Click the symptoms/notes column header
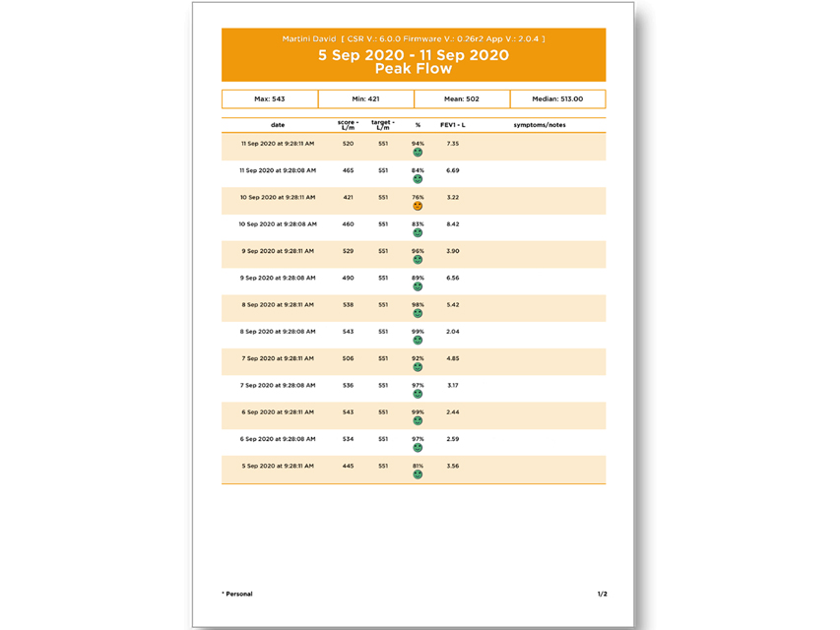This screenshot has width=840, height=630. 540,125
